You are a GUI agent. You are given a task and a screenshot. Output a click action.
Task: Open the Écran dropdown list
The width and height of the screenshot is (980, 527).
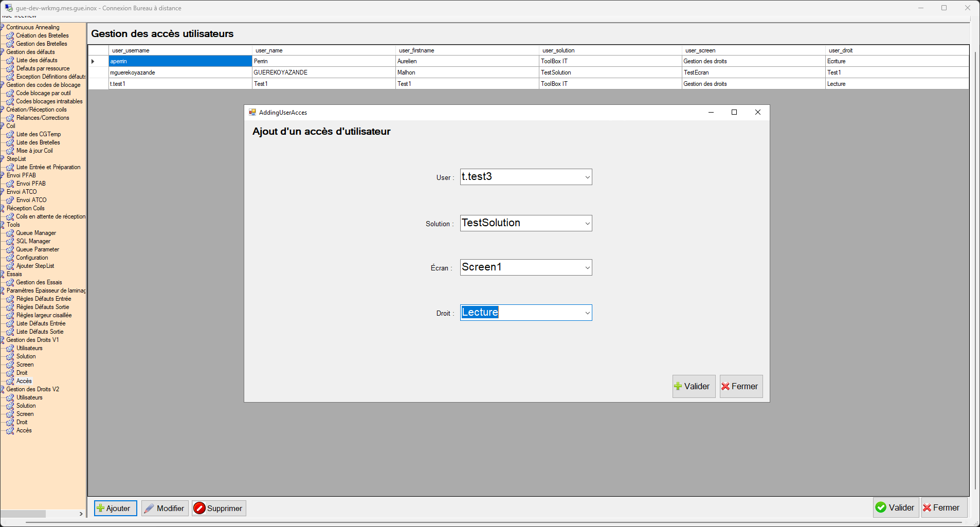[587, 268]
